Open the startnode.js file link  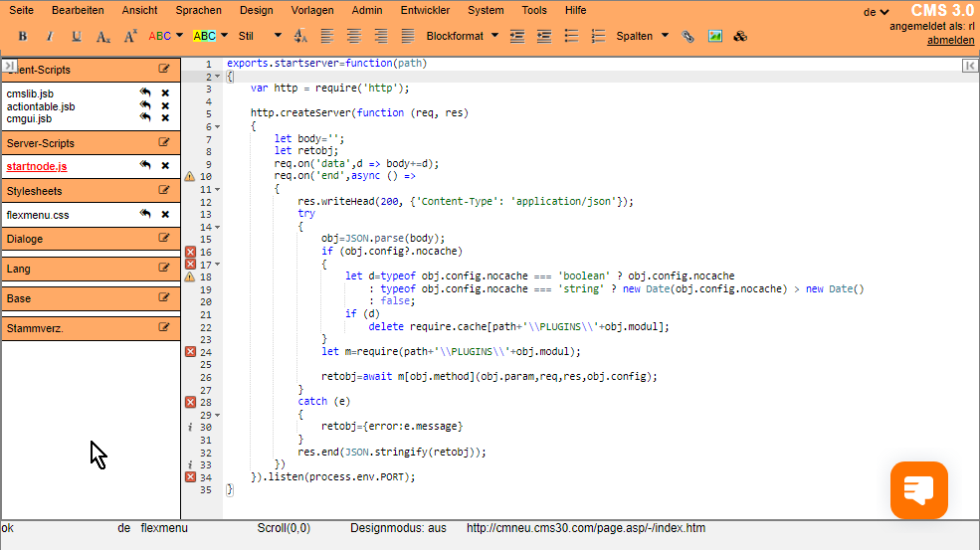[37, 166]
